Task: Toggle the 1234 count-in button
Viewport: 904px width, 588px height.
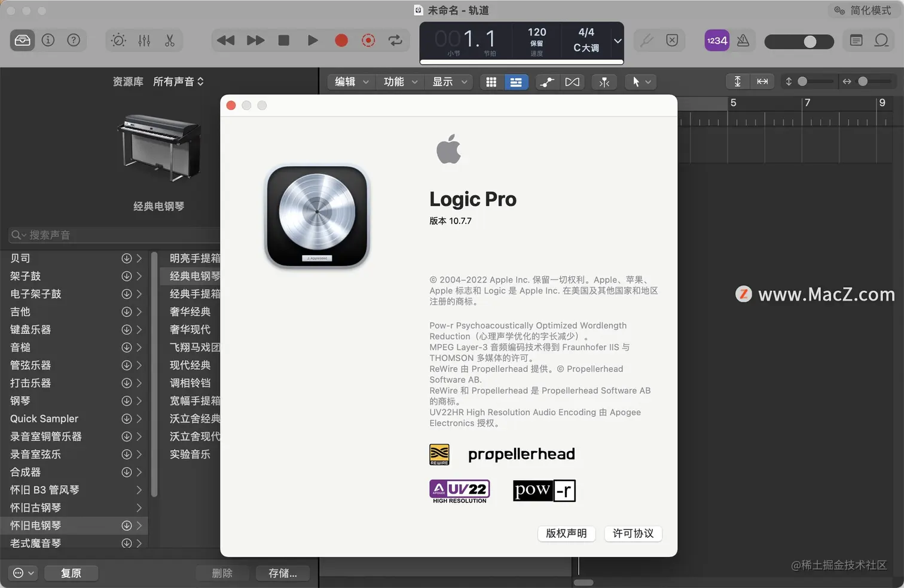Action: [716, 40]
